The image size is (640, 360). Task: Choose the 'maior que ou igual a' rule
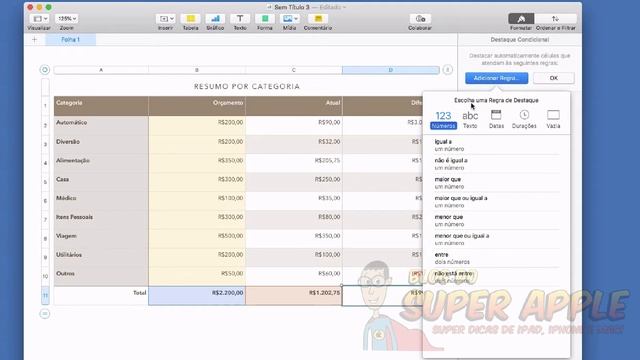pyautogui.click(x=496, y=201)
